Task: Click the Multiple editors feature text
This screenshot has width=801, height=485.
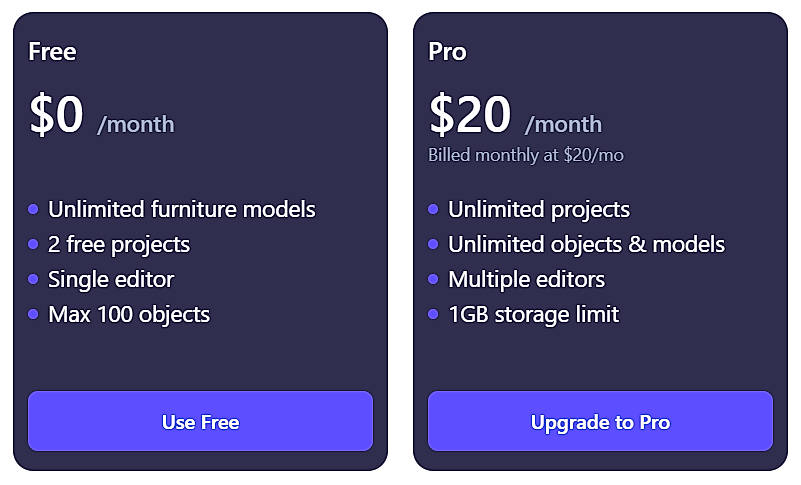Action: 527,280
